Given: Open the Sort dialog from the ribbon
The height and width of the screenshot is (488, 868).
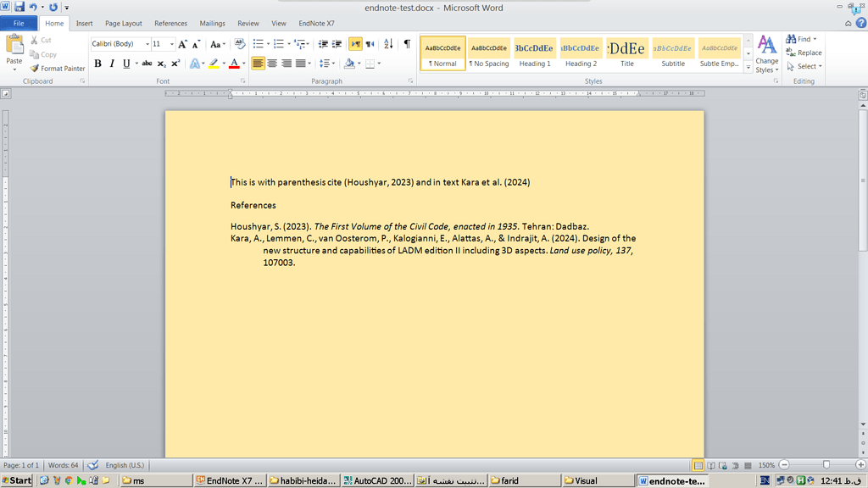Looking at the screenshot, I should coord(387,44).
